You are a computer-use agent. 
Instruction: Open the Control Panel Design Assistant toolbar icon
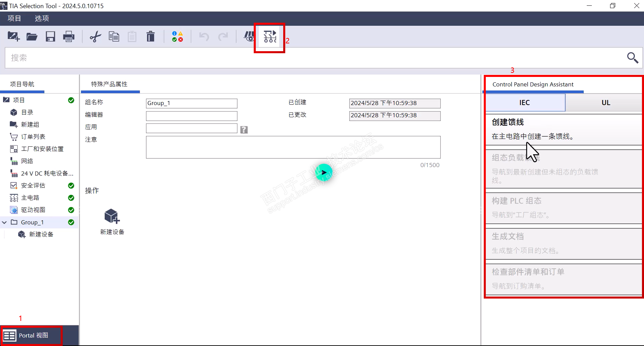270,36
